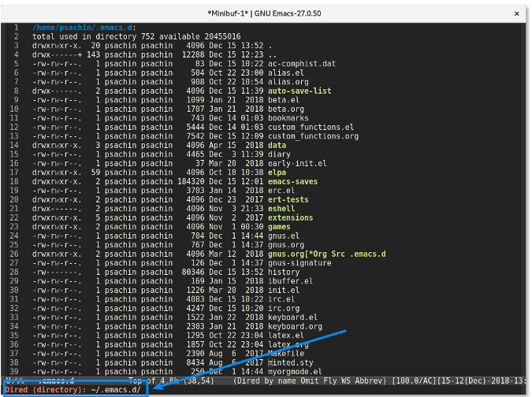
Task: Open init.el file
Action: point(285,290)
